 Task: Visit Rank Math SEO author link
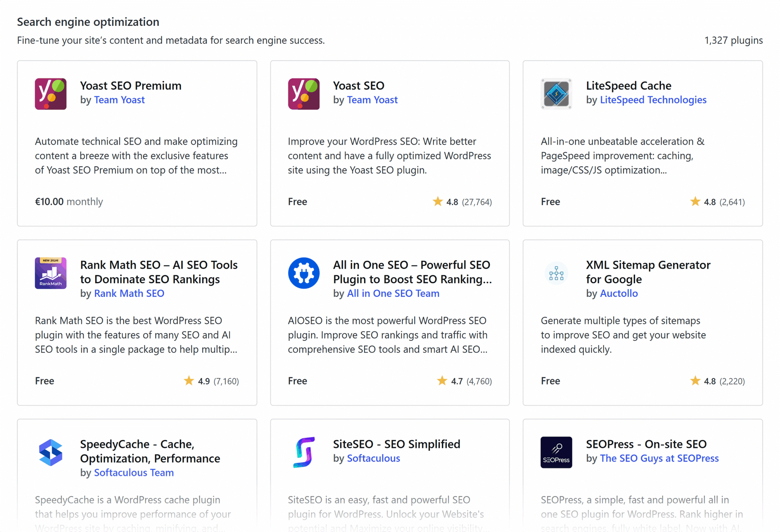tap(129, 293)
